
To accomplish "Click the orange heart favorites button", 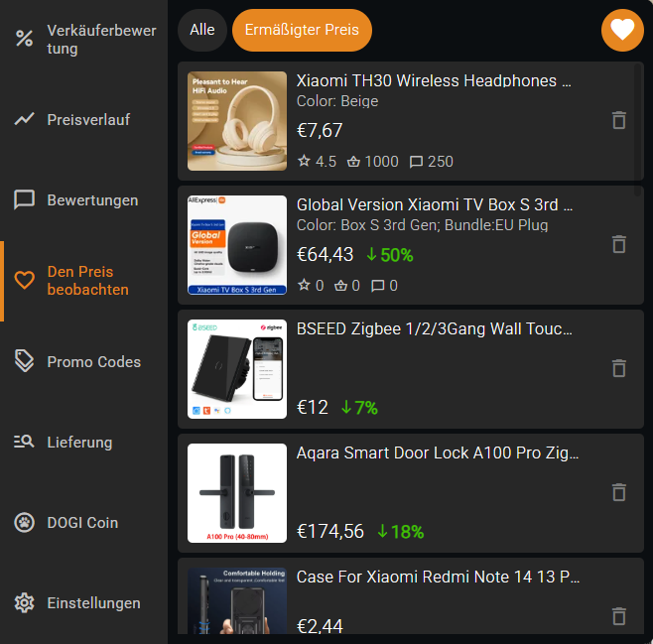I will (x=622, y=31).
